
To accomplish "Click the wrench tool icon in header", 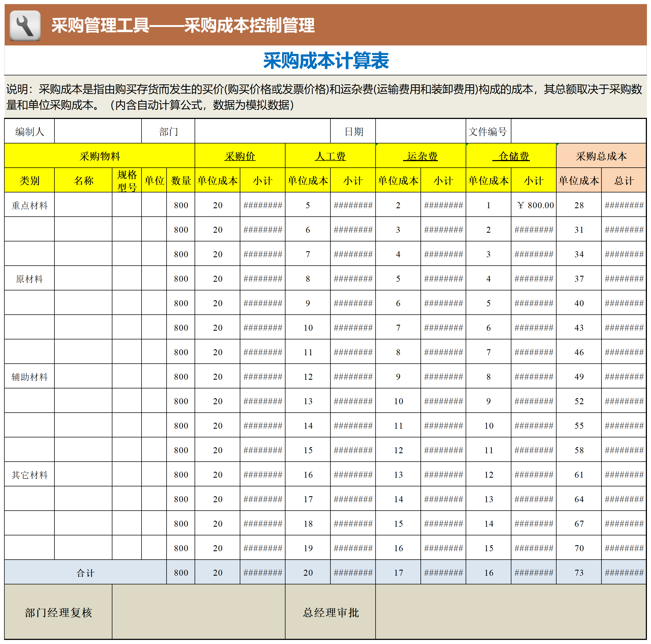I will pyautogui.click(x=25, y=26).
